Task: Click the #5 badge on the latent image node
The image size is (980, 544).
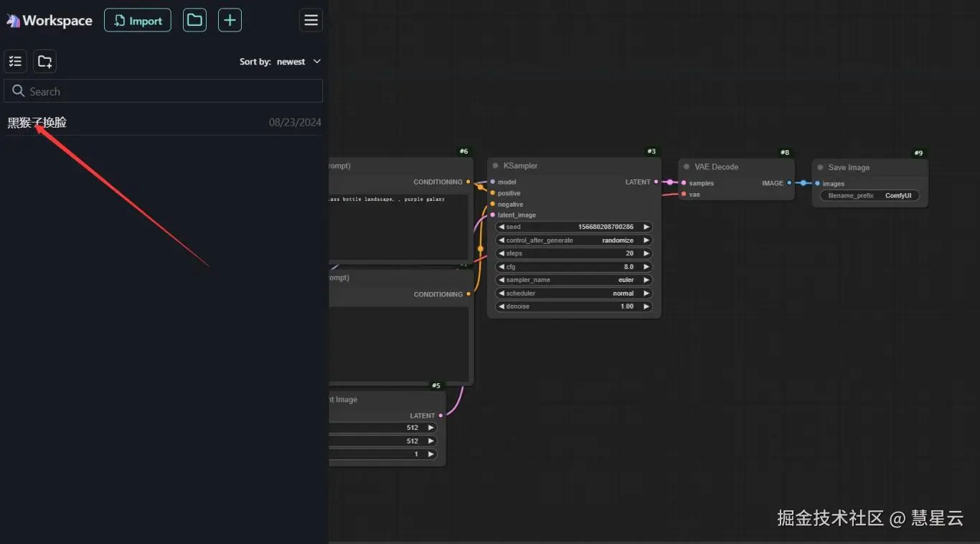Action: [x=435, y=385]
